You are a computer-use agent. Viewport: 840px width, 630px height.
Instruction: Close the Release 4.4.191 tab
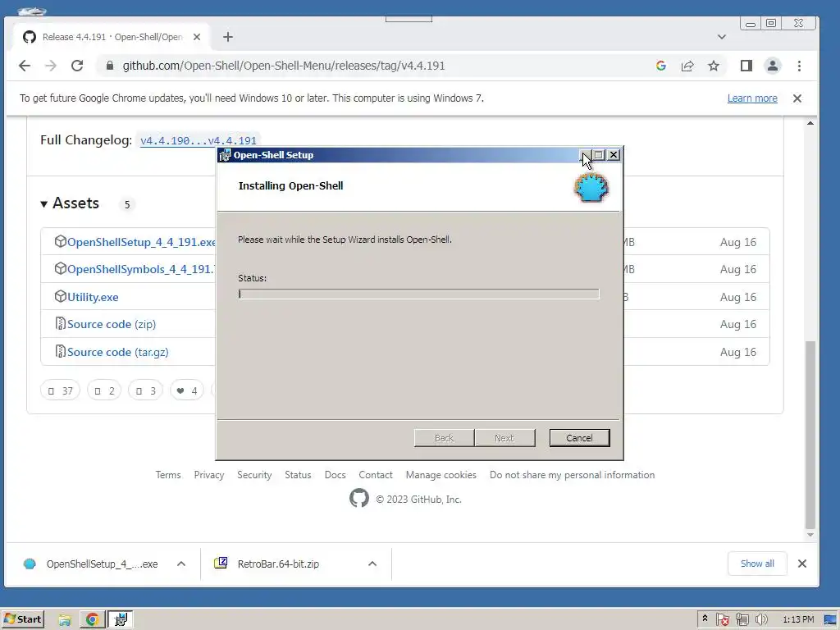pyautogui.click(x=197, y=37)
